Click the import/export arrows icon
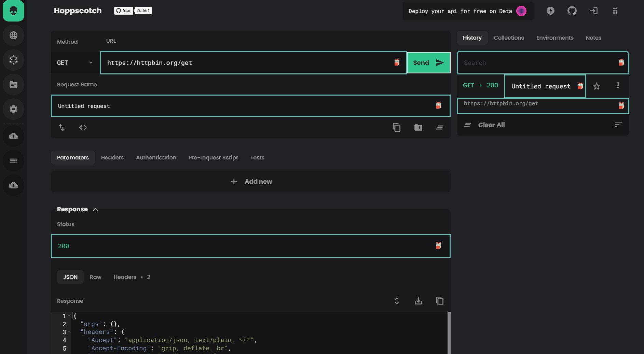 click(61, 127)
